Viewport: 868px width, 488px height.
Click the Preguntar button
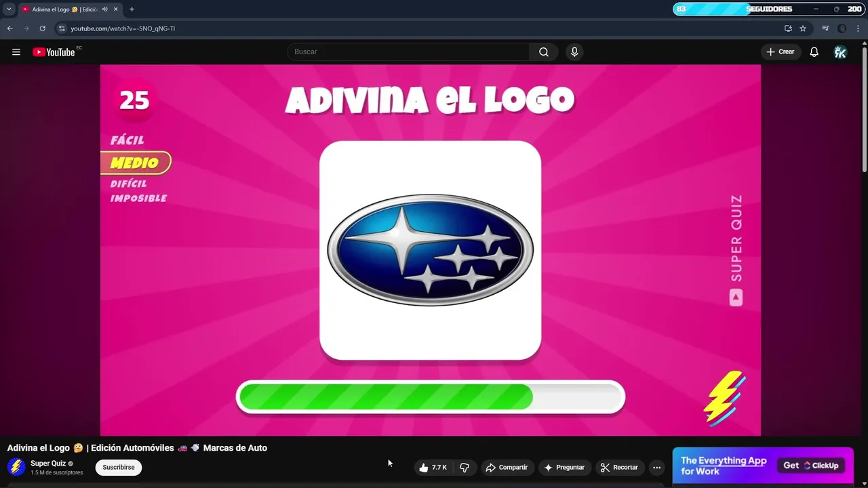pyautogui.click(x=564, y=468)
